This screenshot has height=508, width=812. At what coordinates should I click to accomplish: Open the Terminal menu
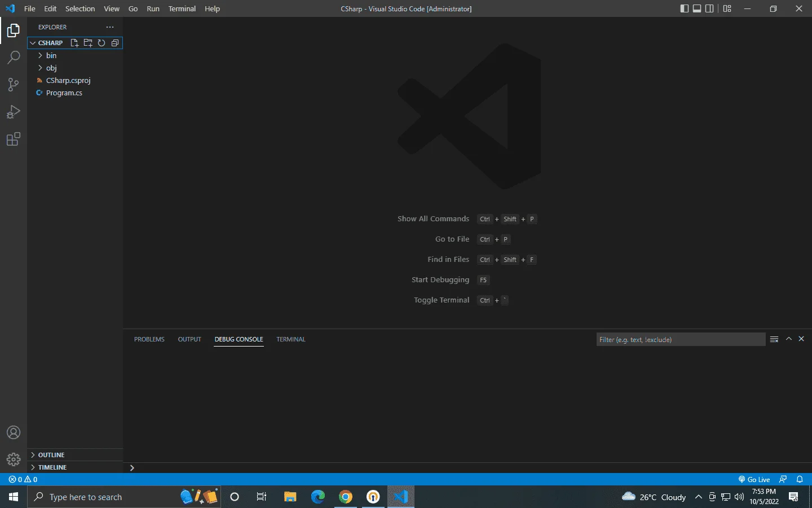(182, 8)
